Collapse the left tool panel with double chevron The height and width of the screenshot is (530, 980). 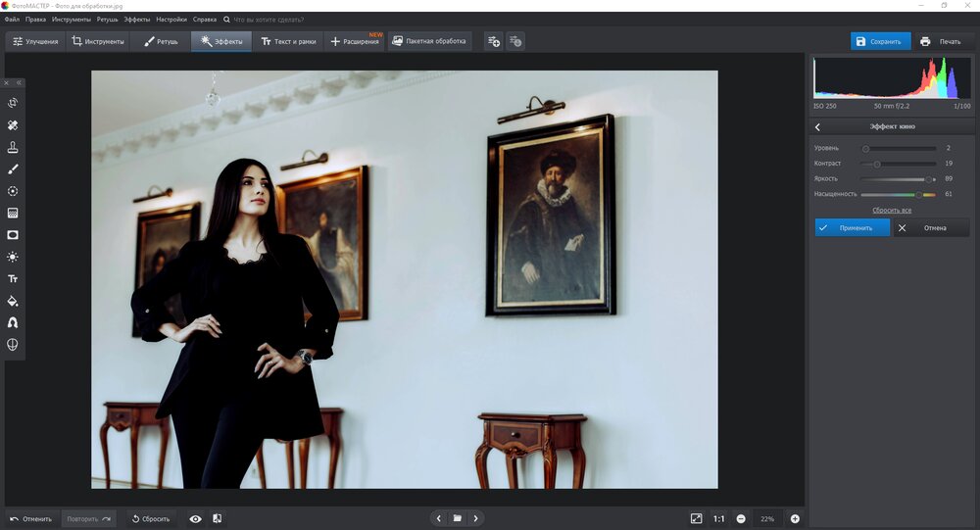click(18, 83)
